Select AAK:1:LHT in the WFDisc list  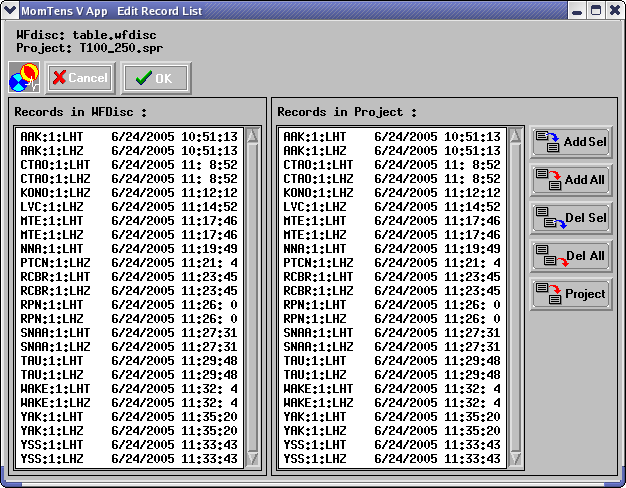pyautogui.click(x=129, y=137)
